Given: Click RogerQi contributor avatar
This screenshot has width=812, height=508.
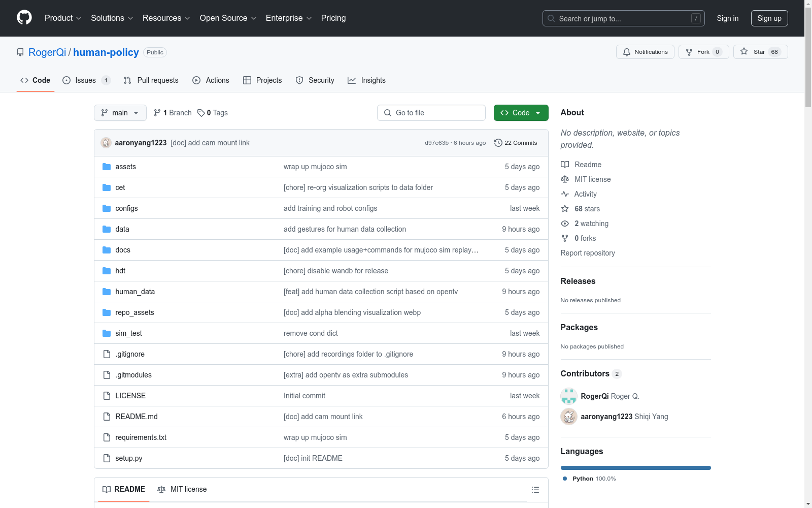Looking at the screenshot, I should tap(569, 396).
